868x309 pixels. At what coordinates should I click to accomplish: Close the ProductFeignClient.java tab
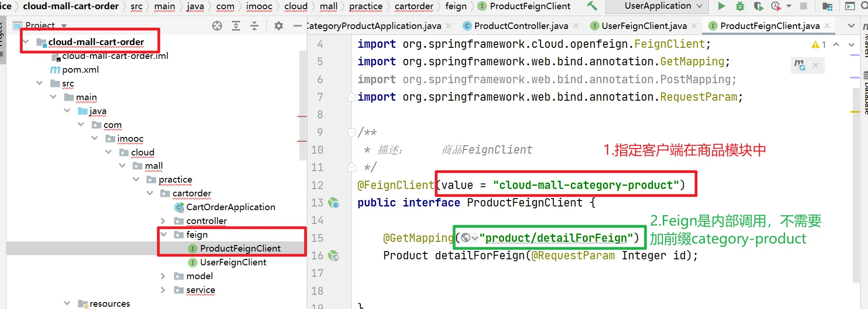827,26
